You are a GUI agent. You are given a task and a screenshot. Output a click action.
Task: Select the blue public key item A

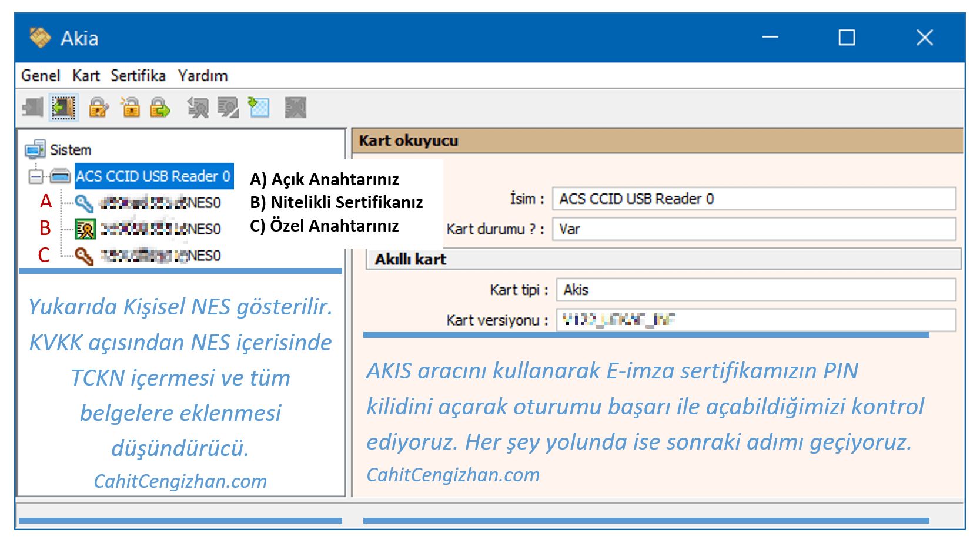click(x=160, y=203)
